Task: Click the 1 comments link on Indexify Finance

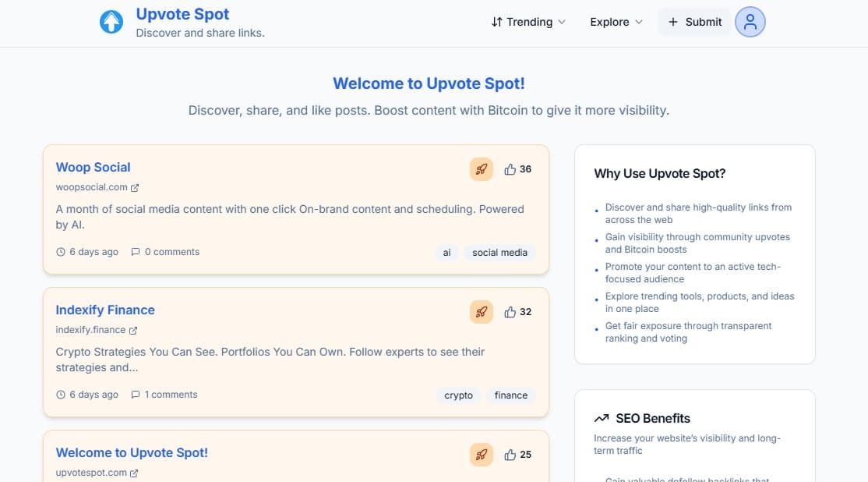Action: pyautogui.click(x=171, y=395)
